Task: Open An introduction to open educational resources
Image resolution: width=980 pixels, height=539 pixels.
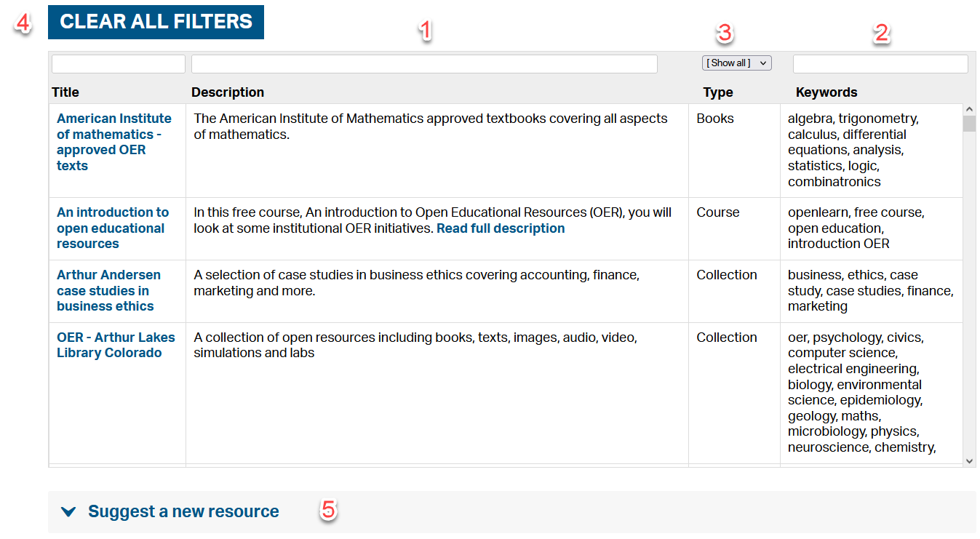Action: (x=113, y=228)
